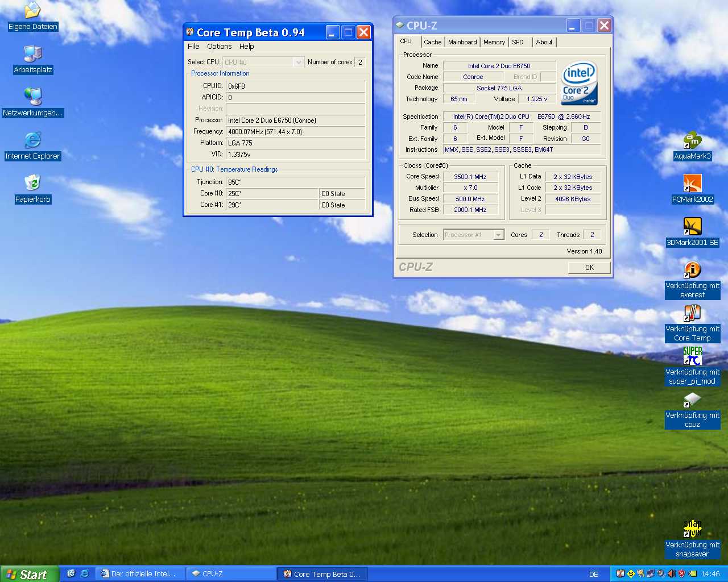Click the Bus Speed value 500.0 MHz
Viewport: 728px width, 582px height.
tap(470, 199)
